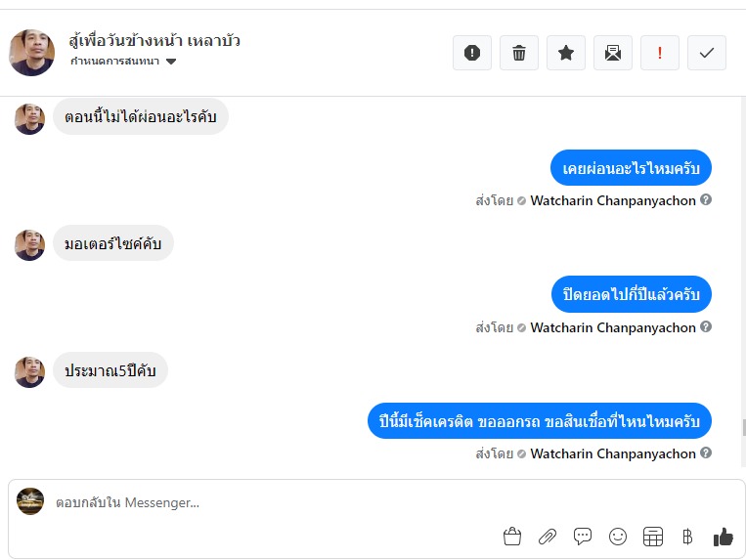Click the conversation scrollbar thumb
The height and width of the screenshot is (560, 746).
[x=744, y=428]
